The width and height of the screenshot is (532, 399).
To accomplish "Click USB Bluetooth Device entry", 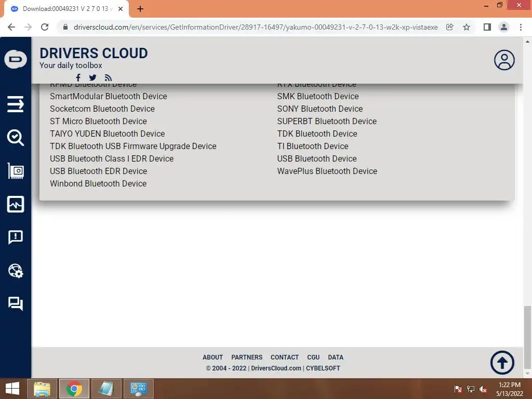I will 317,159.
